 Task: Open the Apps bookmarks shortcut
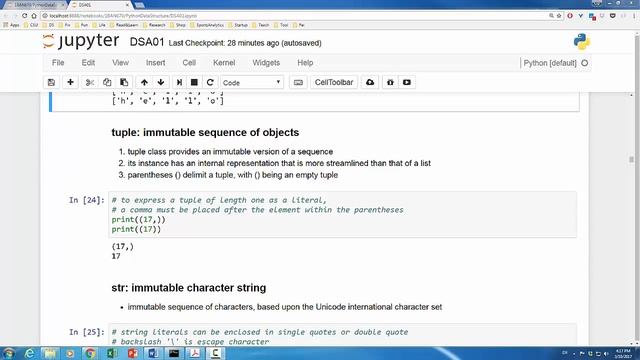tap(11, 25)
